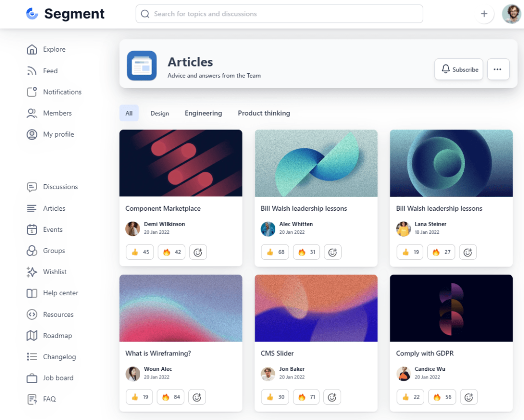Open the Explore home icon in sidebar
524x420 pixels.
click(x=32, y=50)
